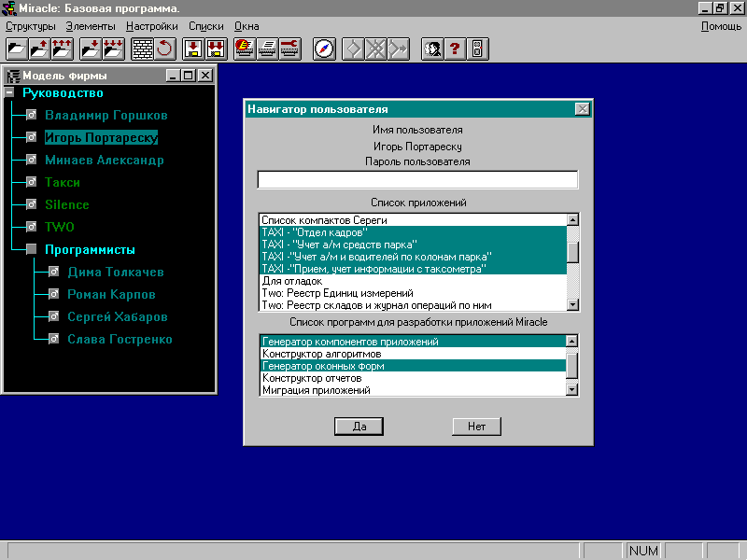Click the brick wall toolbar icon
The width and height of the screenshot is (747, 560).
142,49
